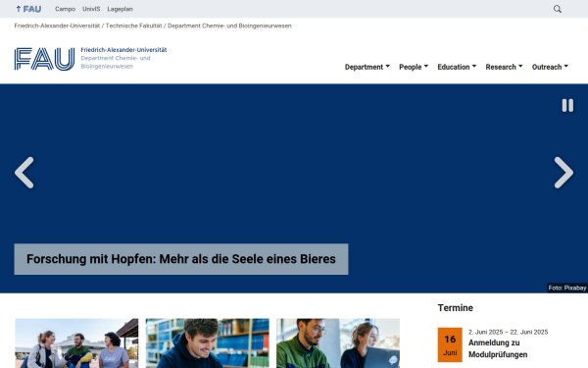The width and height of the screenshot is (588, 368).
Task: Expand the Outreach menu
Action: (x=550, y=67)
